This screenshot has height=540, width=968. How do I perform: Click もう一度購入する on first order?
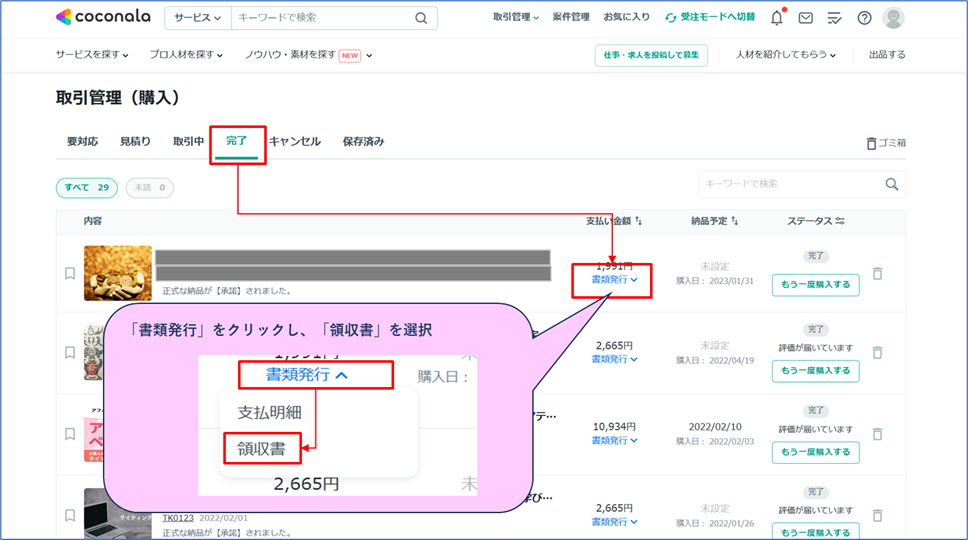[815, 285]
